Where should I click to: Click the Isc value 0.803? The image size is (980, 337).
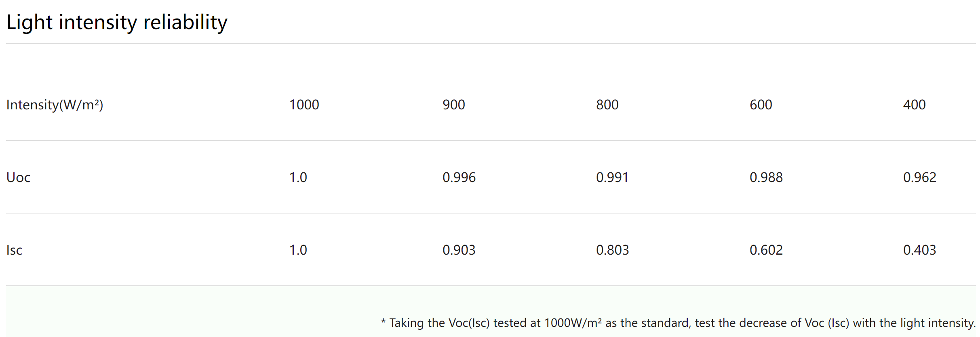click(x=613, y=250)
